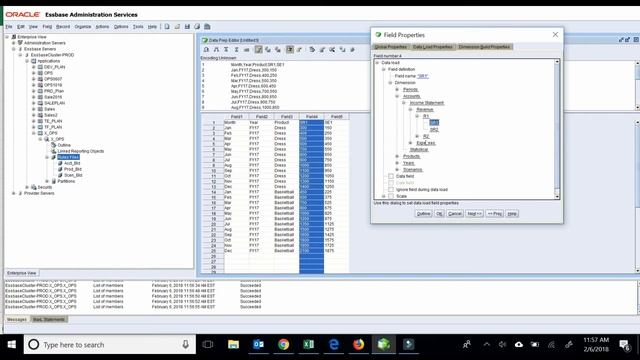Switch to Dimension Build Properties tab
The width and height of the screenshot is (640, 360).
pos(484,47)
